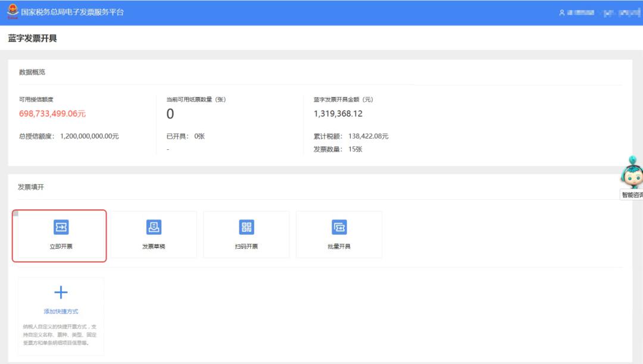
Task: Click the user profile icon in header
Action: tap(561, 12)
